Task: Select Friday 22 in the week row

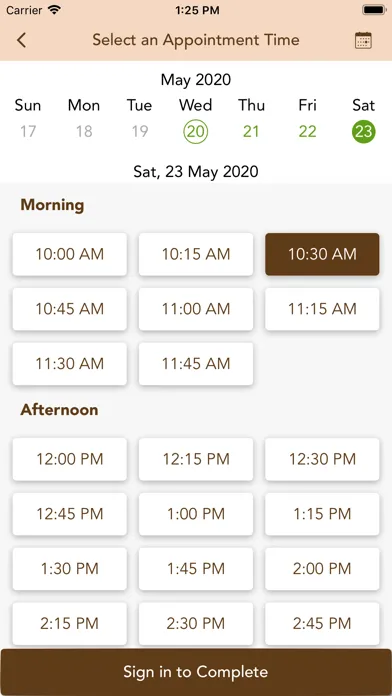Action: coord(307,132)
